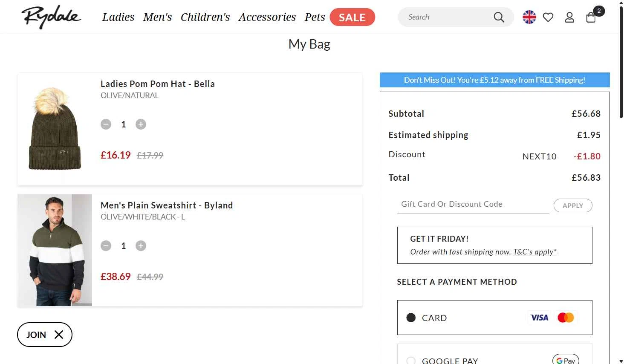Click the struck-through £44.99 price
This screenshot has height=364, width=624.
(x=150, y=277)
